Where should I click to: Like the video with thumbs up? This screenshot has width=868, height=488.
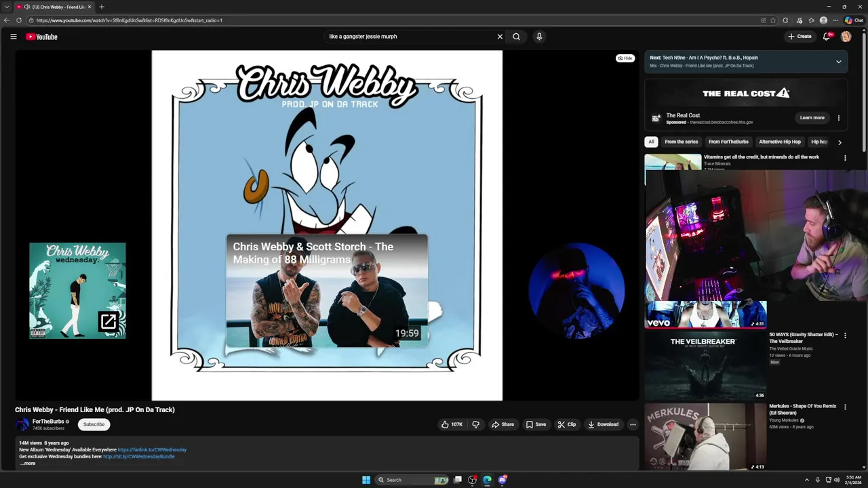(x=452, y=424)
